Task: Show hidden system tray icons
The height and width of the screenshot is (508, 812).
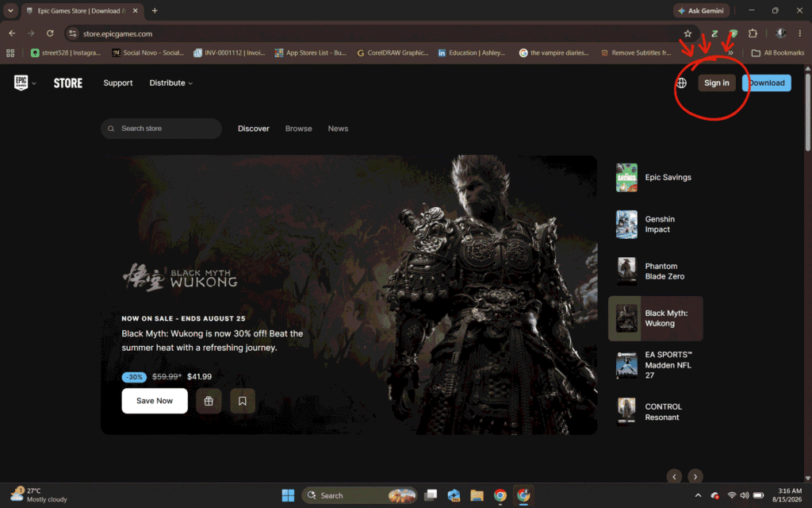Action: tap(698, 495)
